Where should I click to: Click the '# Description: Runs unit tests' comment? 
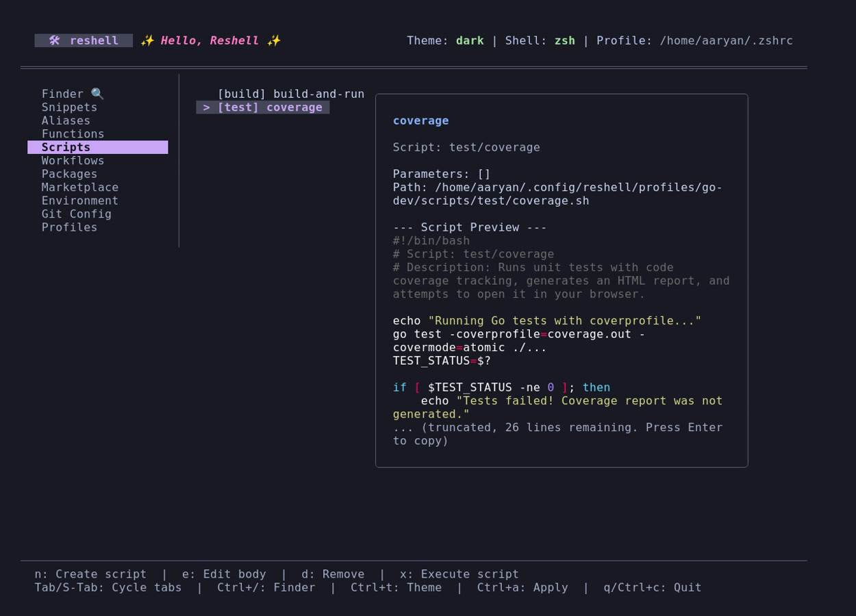(561, 281)
